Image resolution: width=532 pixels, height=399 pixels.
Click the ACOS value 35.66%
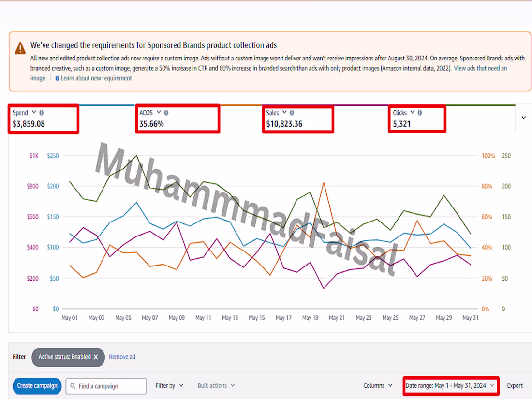click(152, 124)
